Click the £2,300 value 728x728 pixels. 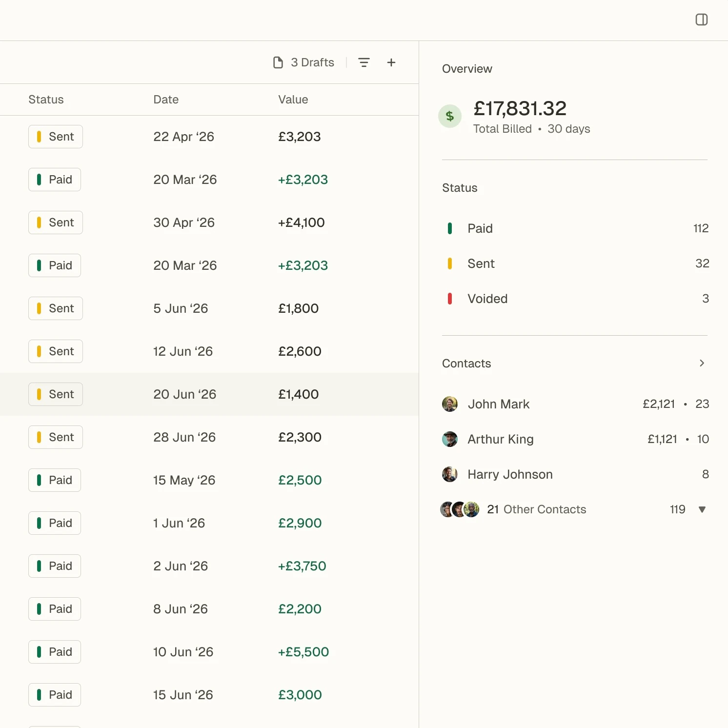click(x=300, y=437)
